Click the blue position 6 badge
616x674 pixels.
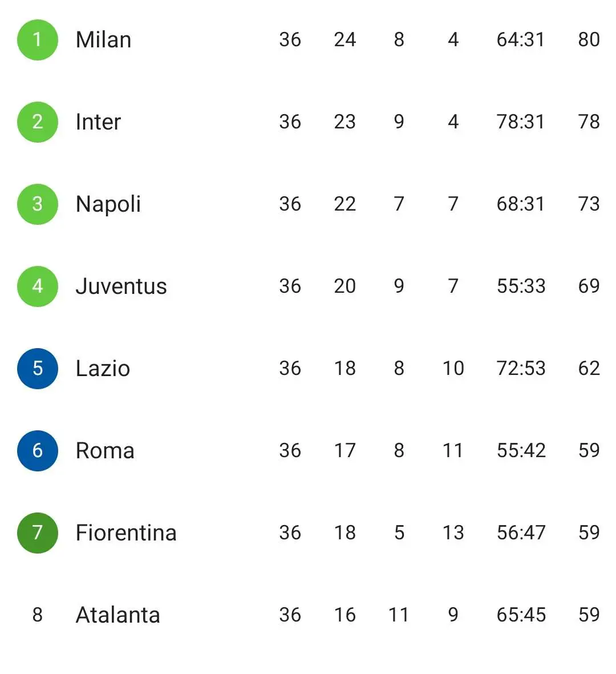pyautogui.click(x=38, y=450)
